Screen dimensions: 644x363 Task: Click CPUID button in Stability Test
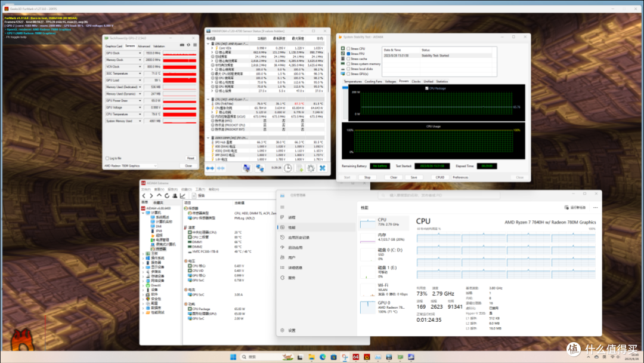point(440,177)
